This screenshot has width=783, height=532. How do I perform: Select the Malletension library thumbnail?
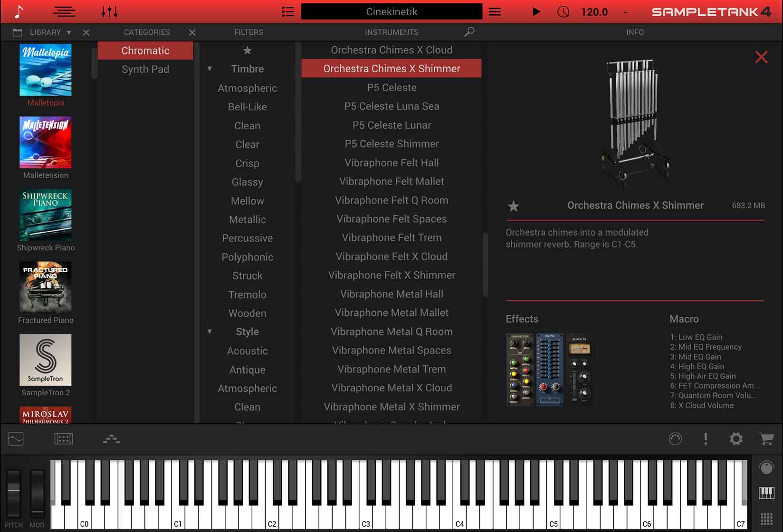46,142
